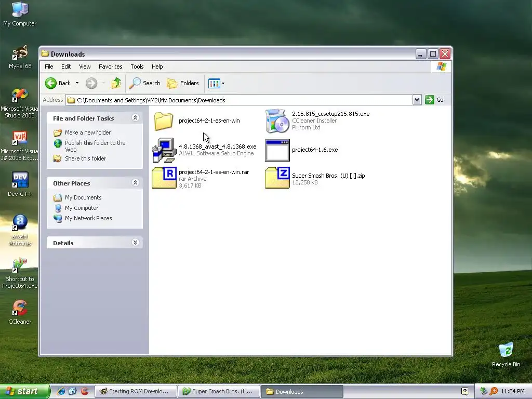Viewport: 532px width, 399px height.
Task: Click Make a new folder link
Action: [87, 132]
